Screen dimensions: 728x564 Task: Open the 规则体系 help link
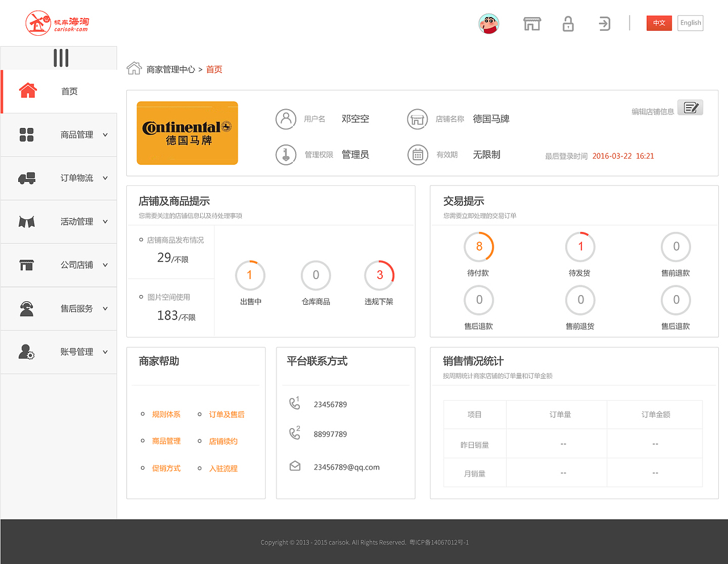click(x=166, y=414)
